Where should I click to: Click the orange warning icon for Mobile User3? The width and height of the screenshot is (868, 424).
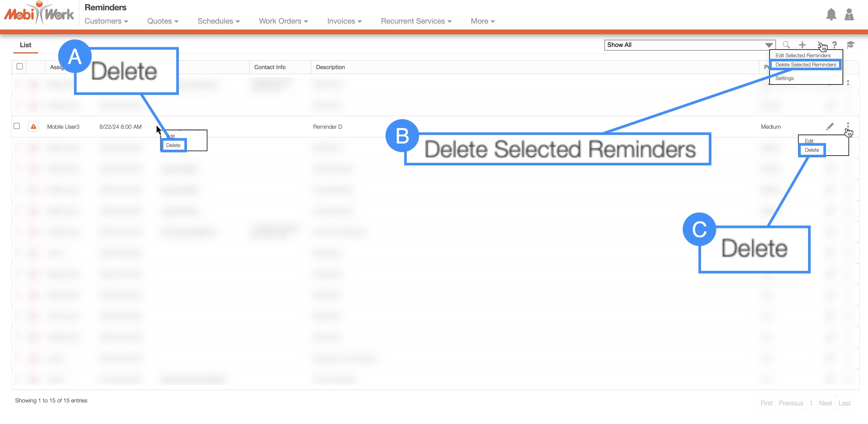33,127
